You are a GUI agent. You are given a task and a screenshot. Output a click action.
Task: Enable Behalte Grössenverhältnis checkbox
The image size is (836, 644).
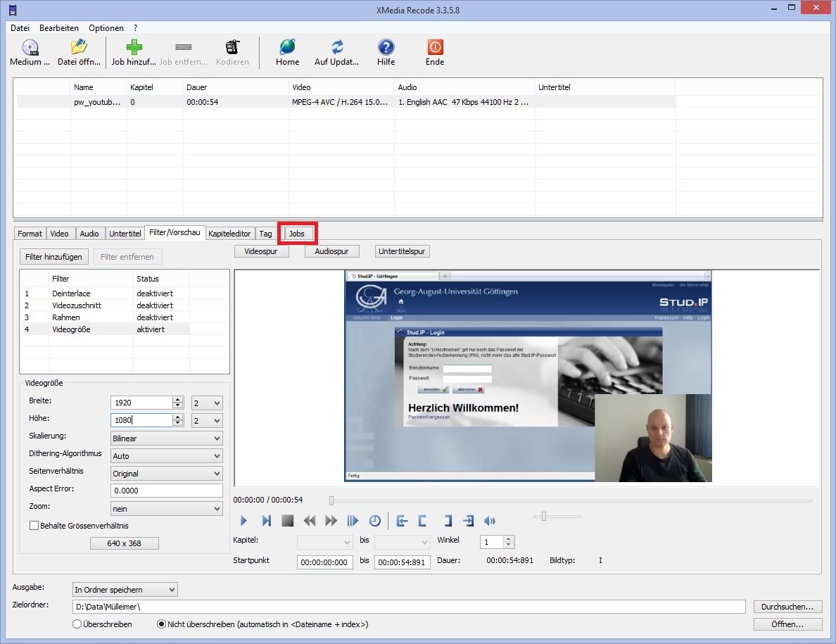pyautogui.click(x=34, y=525)
